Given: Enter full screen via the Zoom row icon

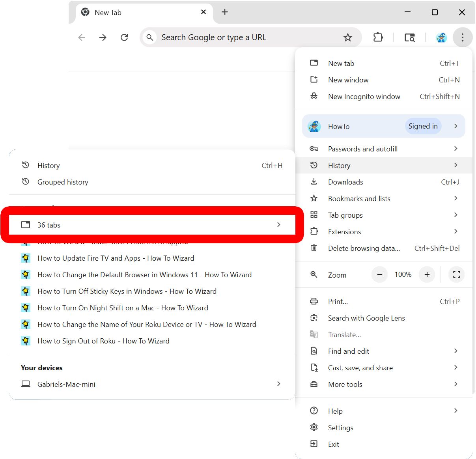Looking at the screenshot, I should (456, 274).
